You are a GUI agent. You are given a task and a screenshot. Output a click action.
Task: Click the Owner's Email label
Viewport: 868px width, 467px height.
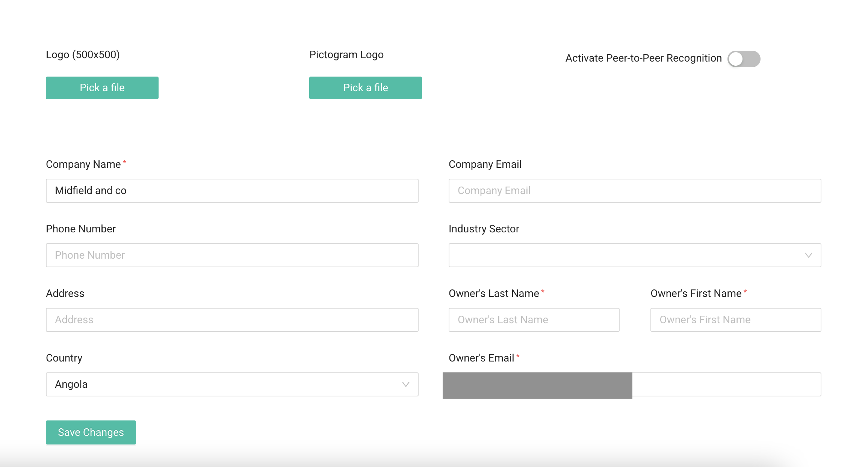tap(481, 358)
